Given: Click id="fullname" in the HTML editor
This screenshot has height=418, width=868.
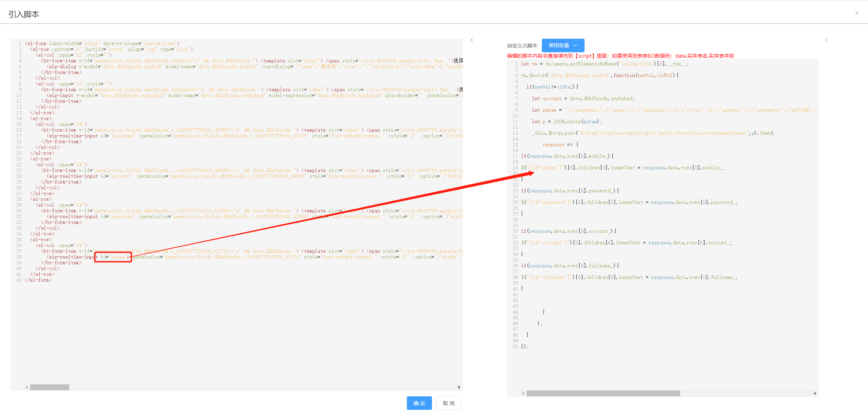Looking at the screenshot, I should pyautogui.click(x=118, y=136).
